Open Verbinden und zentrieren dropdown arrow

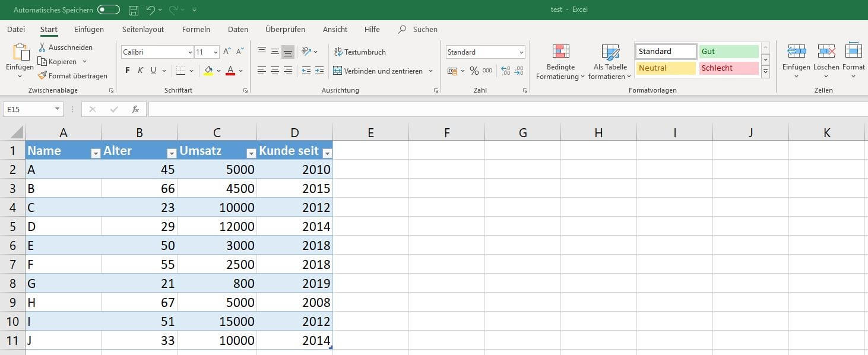pos(430,71)
